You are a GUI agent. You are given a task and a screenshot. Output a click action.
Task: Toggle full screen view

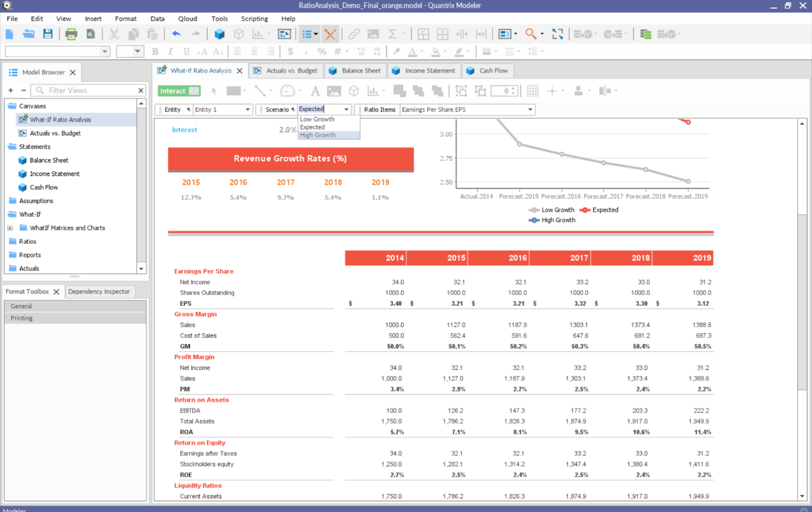[558, 34]
